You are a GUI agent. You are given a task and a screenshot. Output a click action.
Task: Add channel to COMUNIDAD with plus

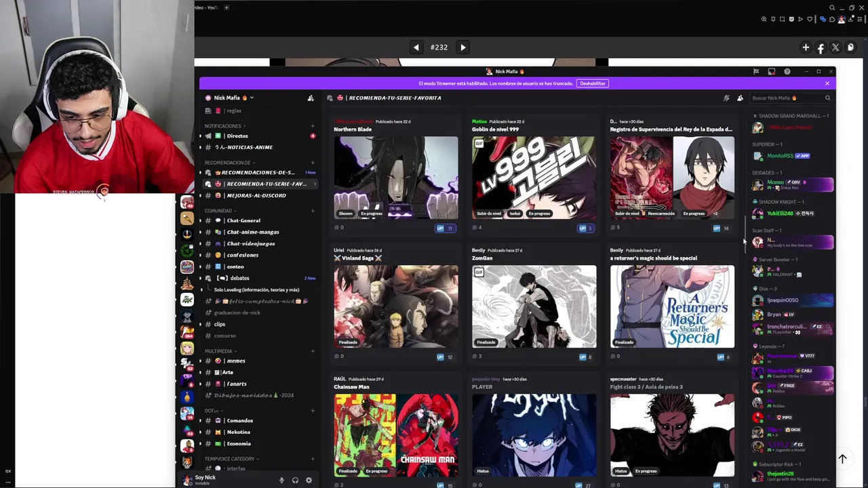pyautogui.click(x=313, y=211)
